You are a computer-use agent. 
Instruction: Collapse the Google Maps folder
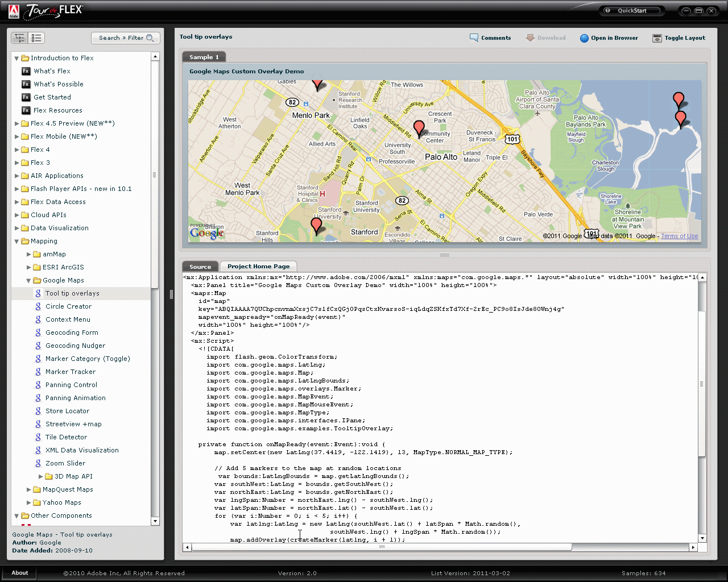[x=29, y=280]
